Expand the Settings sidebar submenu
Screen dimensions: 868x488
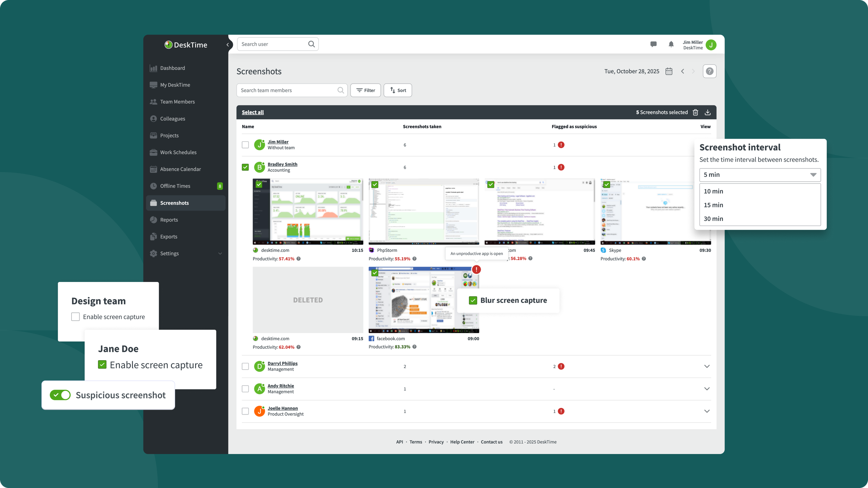tap(220, 253)
